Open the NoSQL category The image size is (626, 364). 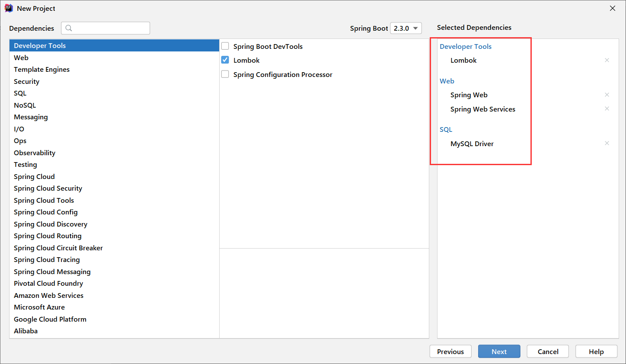click(114, 105)
